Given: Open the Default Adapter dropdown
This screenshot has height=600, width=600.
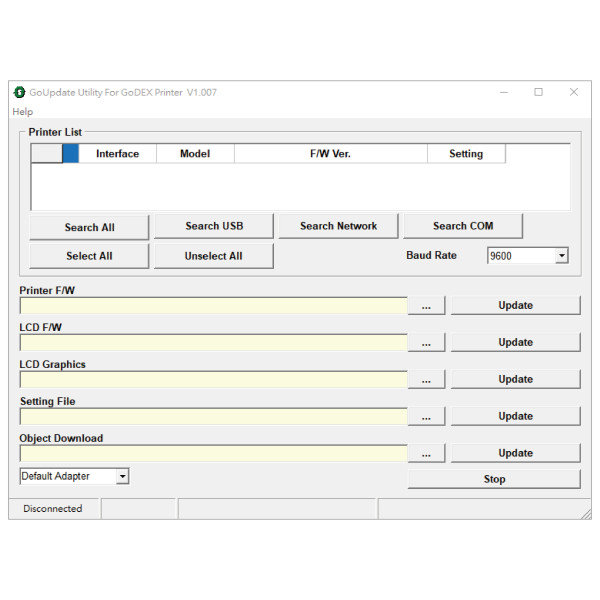Looking at the screenshot, I should tap(122, 477).
